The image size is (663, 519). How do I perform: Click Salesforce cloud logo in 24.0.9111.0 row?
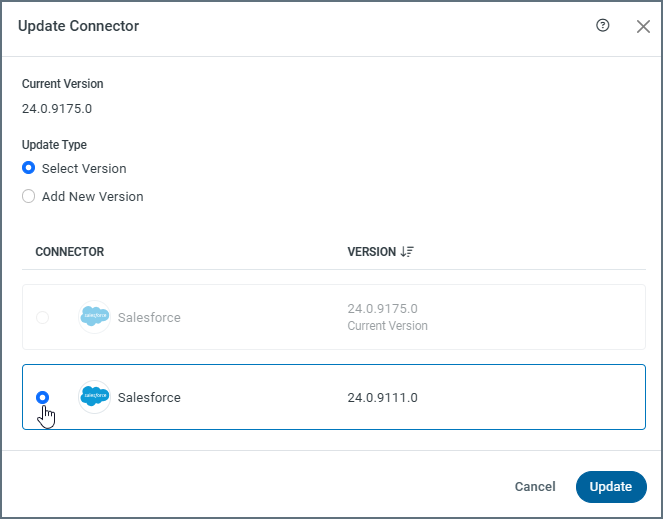[94, 397]
